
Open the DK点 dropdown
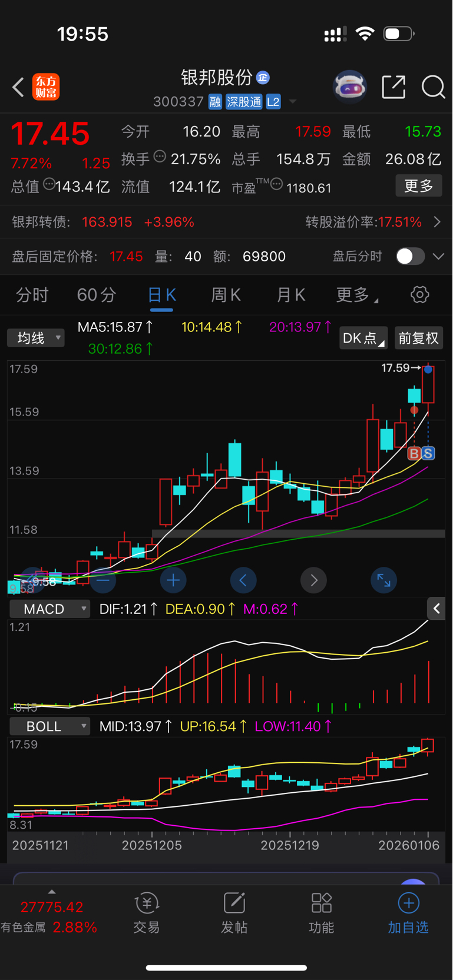[363, 338]
